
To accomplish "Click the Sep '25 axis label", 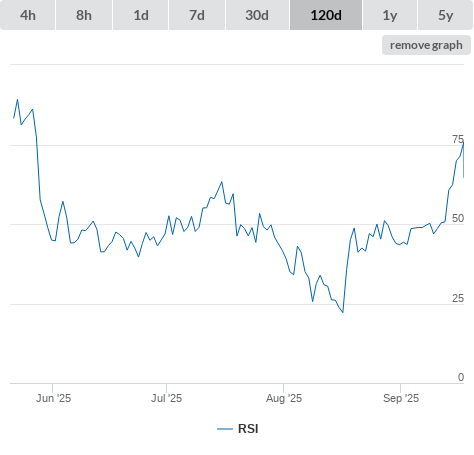I will pos(401,398).
